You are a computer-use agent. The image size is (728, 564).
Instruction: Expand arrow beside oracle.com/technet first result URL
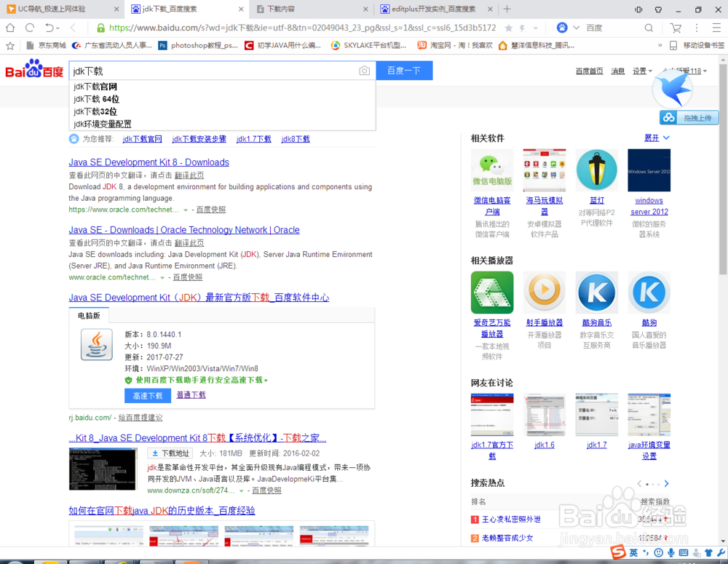coord(186,210)
